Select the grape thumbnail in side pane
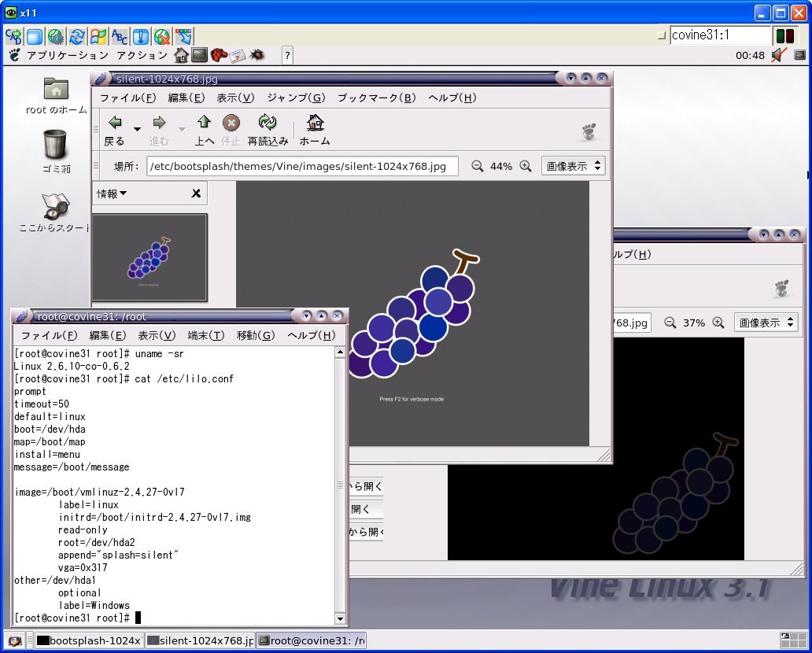 point(149,257)
